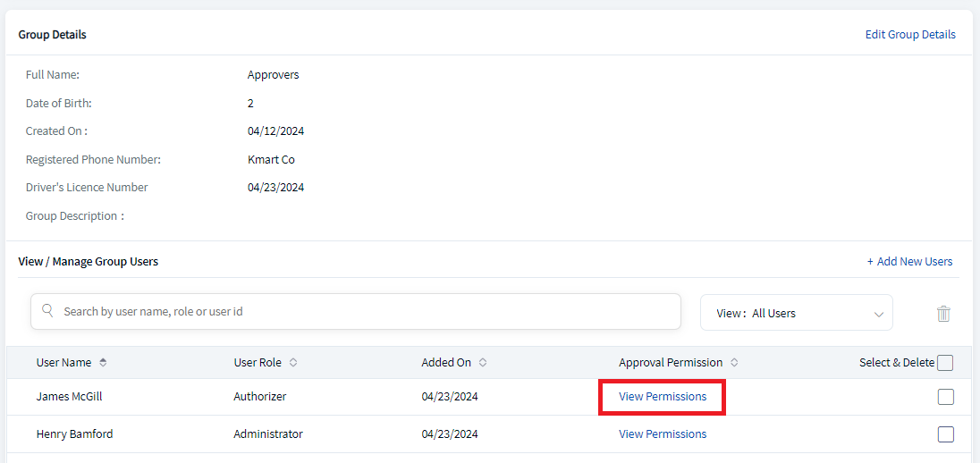The image size is (980, 463).
Task: Select Henry Bamford row checkbox
Action: [946, 434]
